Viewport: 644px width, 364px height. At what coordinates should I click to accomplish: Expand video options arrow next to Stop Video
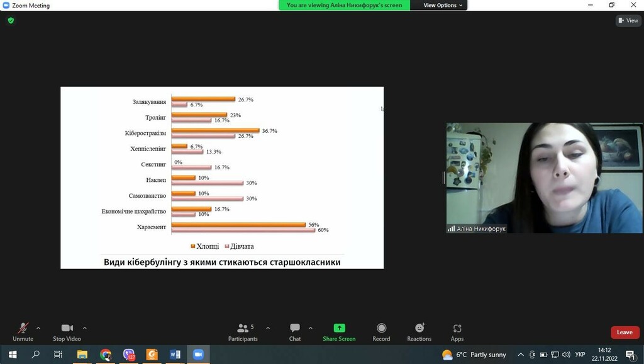tap(85, 327)
